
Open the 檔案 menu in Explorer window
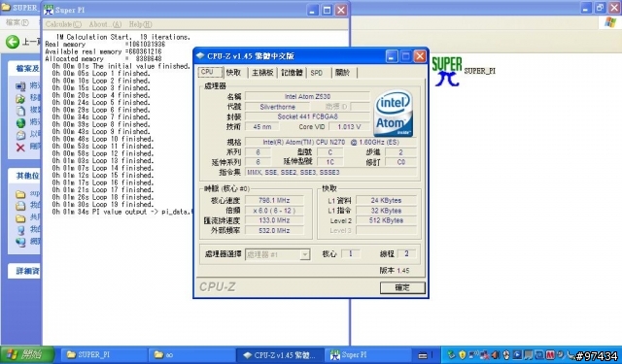click(x=17, y=22)
